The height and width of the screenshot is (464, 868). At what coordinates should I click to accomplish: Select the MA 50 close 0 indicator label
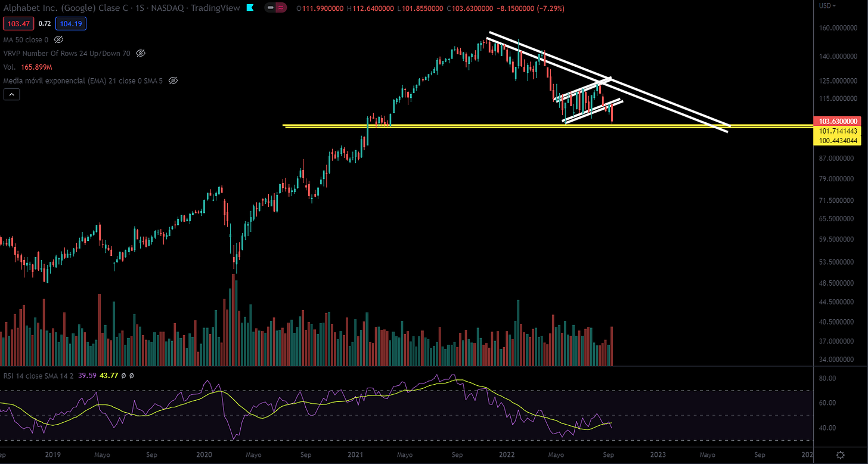pos(26,40)
